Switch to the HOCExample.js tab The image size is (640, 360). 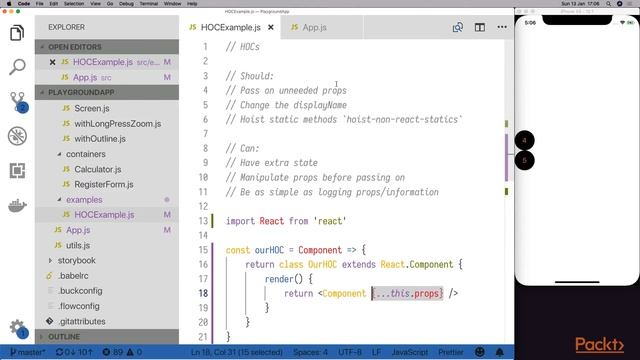click(230, 27)
